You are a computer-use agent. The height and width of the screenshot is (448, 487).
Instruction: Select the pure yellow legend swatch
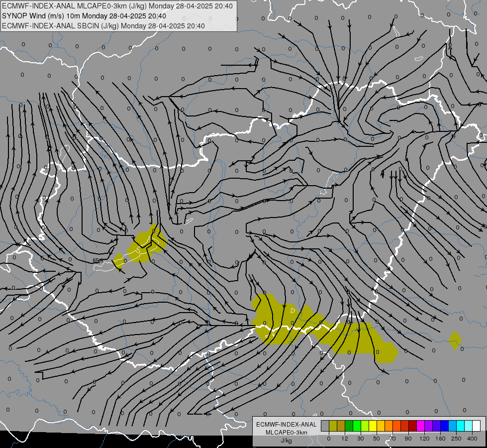(373, 426)
